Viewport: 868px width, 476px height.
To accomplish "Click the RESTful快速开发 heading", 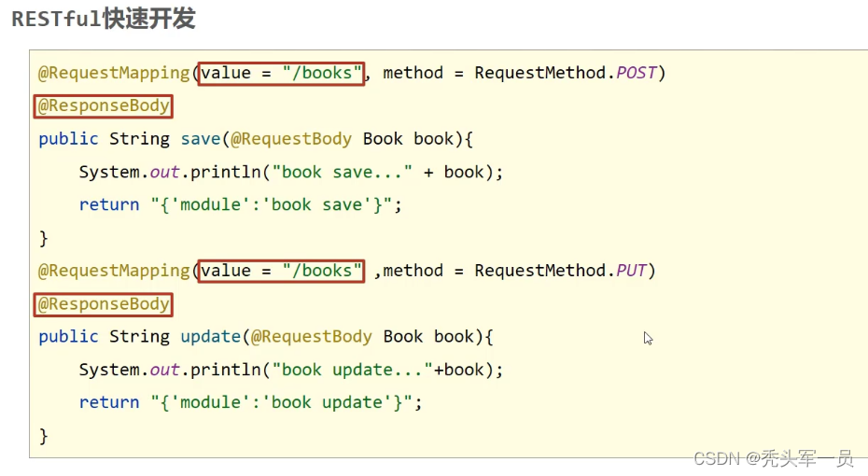I will click(x=103, y=20).
